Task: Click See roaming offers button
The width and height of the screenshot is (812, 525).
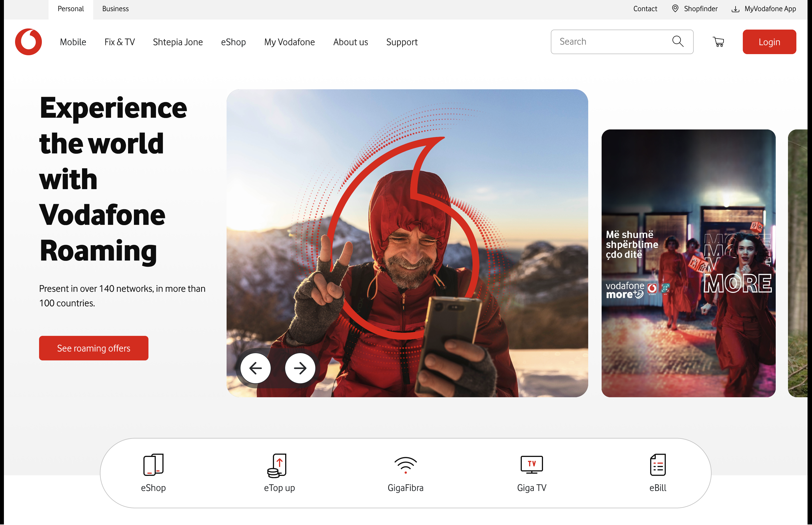Action: tap(93, 348)
